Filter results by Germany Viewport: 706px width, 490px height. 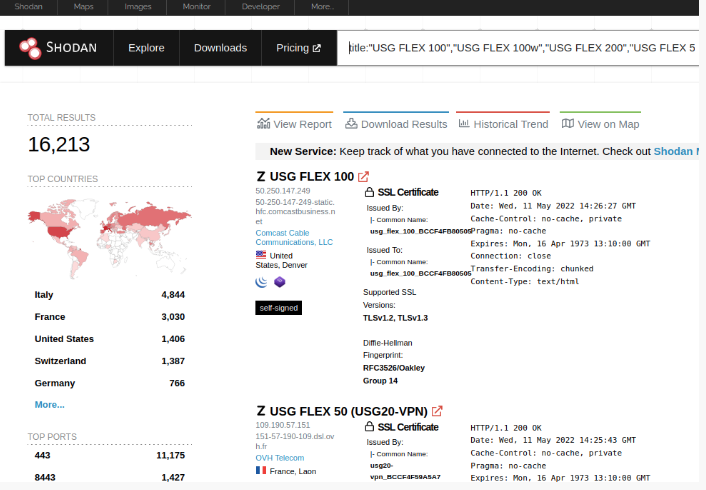coord(54,383)
